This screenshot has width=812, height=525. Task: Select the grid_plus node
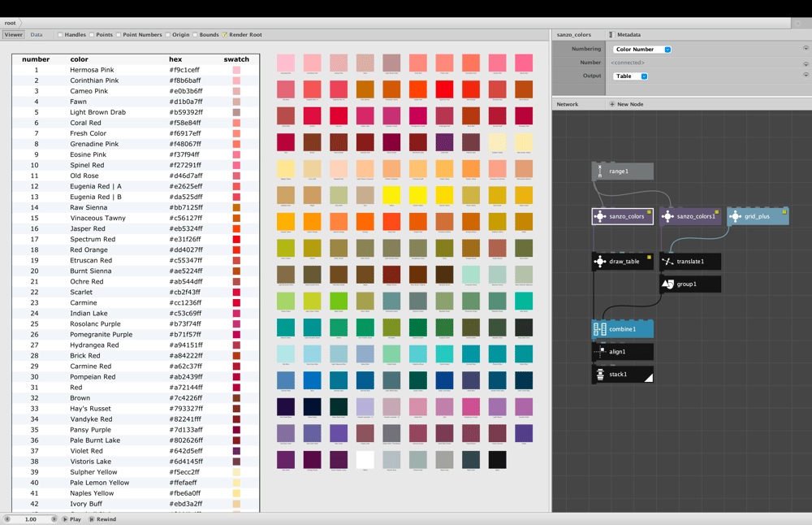click(x=758, y=216)
